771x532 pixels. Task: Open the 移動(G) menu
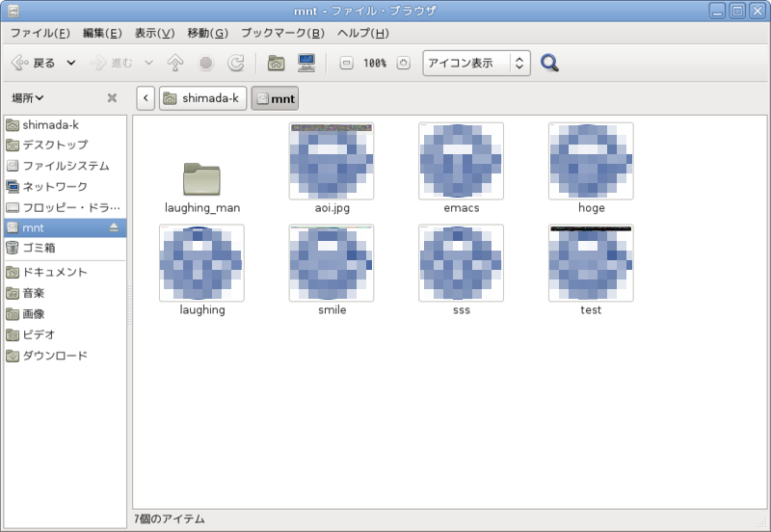click(207, 33)
